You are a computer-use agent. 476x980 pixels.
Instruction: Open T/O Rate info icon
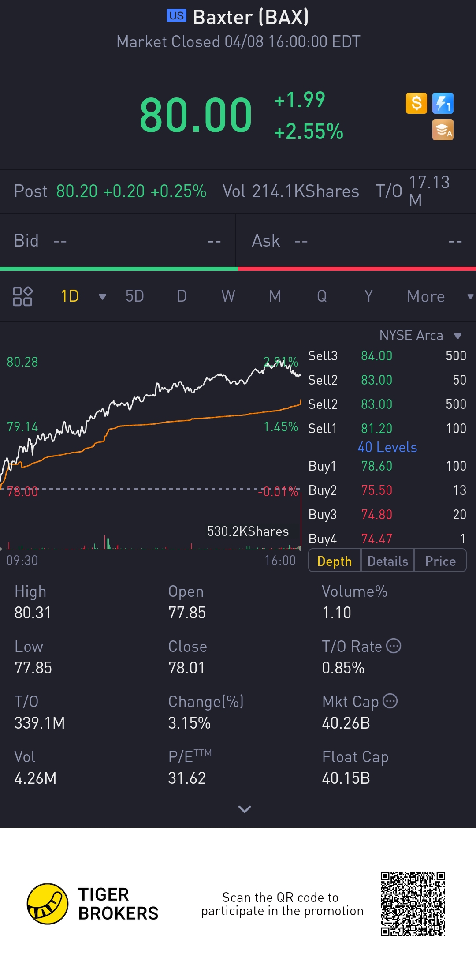(x=394, y=646)
